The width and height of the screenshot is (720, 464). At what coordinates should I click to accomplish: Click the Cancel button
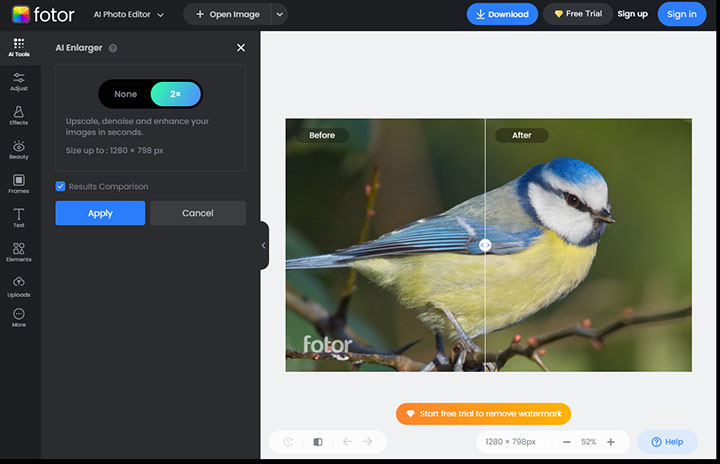(198, 213)
